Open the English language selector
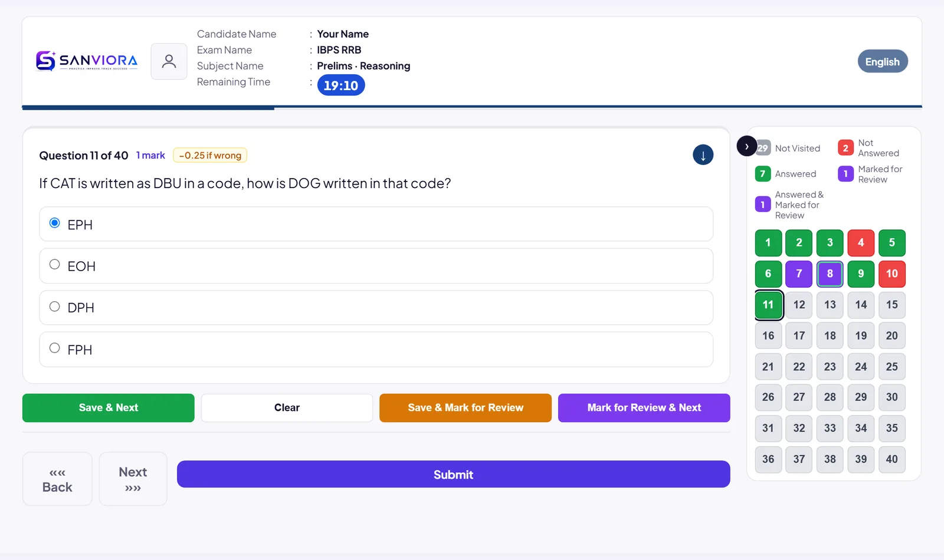The width and height of the screenshot is (944, 560). [882, 61]
